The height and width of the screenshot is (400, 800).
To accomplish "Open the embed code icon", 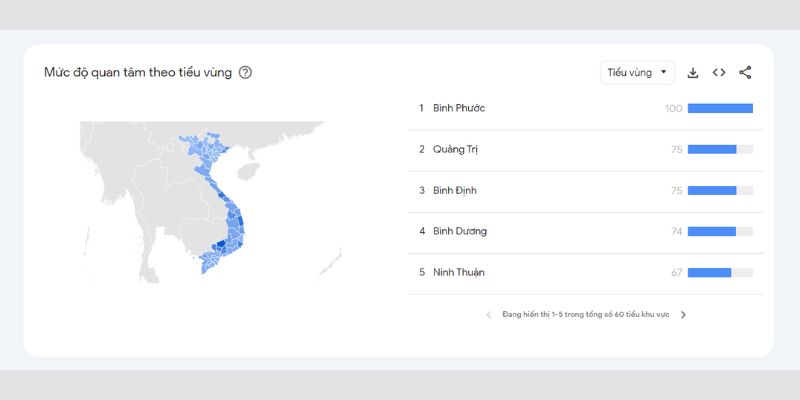I will pyautogui.click(x=719, y=72).
